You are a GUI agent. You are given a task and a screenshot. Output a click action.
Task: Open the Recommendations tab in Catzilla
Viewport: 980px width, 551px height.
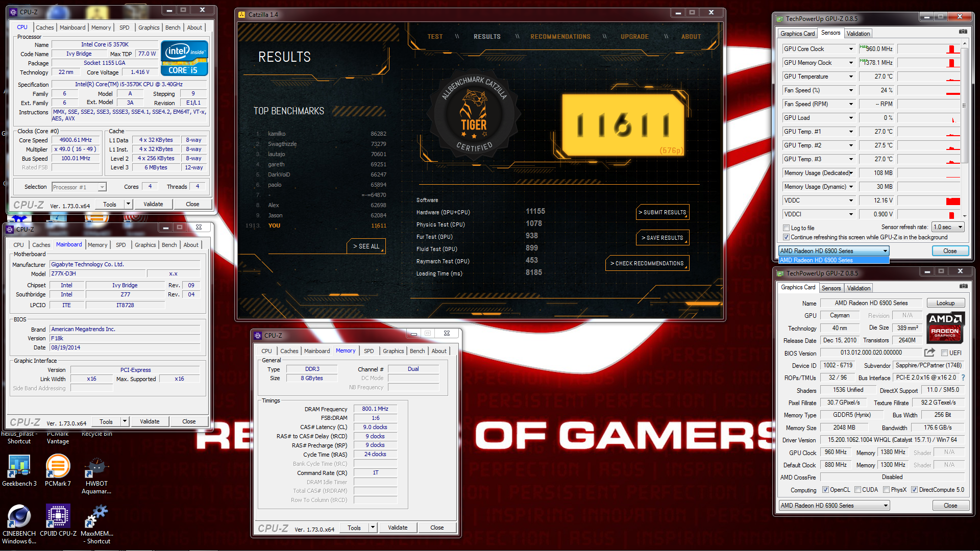pos(560,37)
